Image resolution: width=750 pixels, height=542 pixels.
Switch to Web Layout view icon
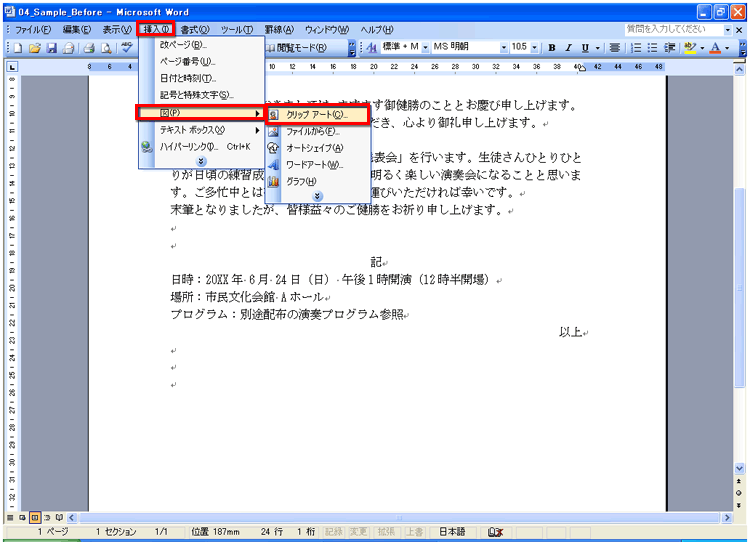[22, 518]
